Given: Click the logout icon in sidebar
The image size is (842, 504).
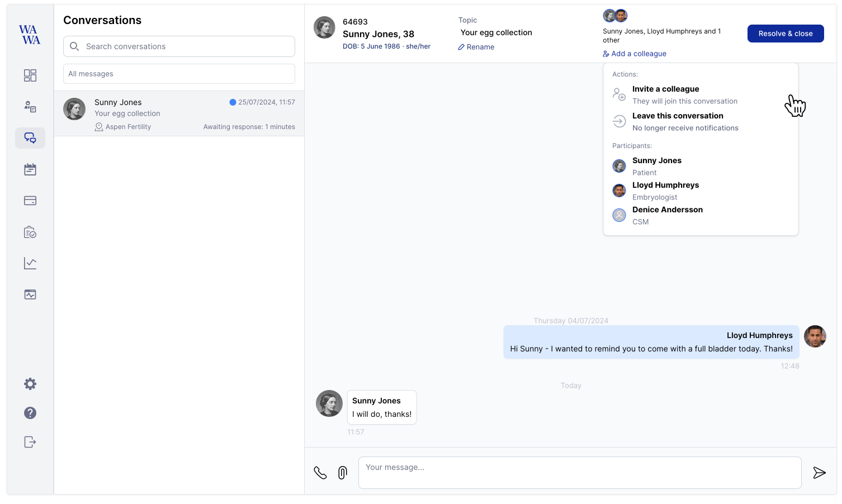Looking at the screenshot, I should [x=30, y=442].
